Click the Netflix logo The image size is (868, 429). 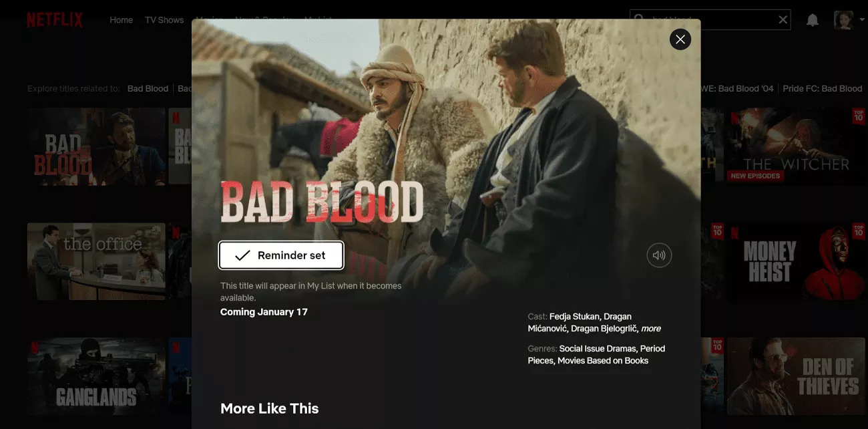coord(55,20)
